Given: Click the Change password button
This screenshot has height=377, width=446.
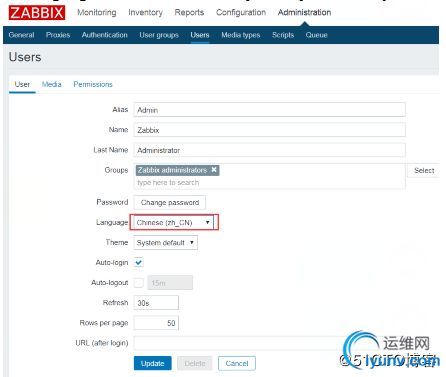Looking at the screenshot, I should point(170,202).
